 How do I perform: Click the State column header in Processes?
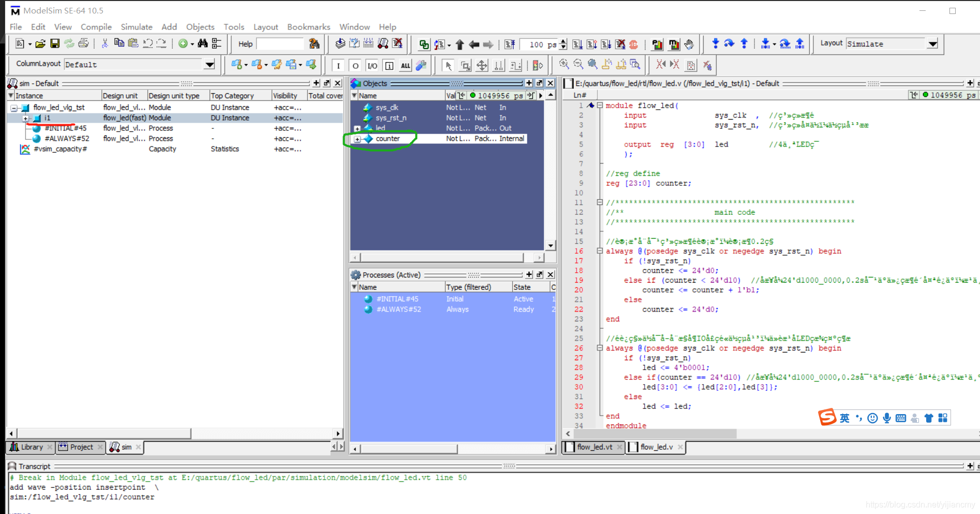(530, 287)
